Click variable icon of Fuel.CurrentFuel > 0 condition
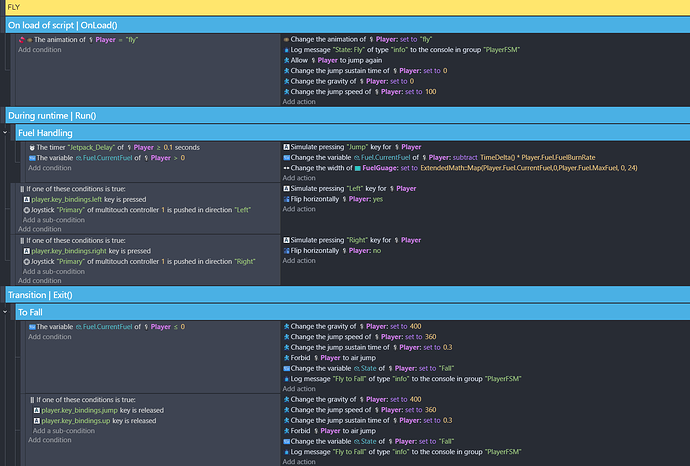The width and height of the screenshot is (690, 466). click(32, 158)
